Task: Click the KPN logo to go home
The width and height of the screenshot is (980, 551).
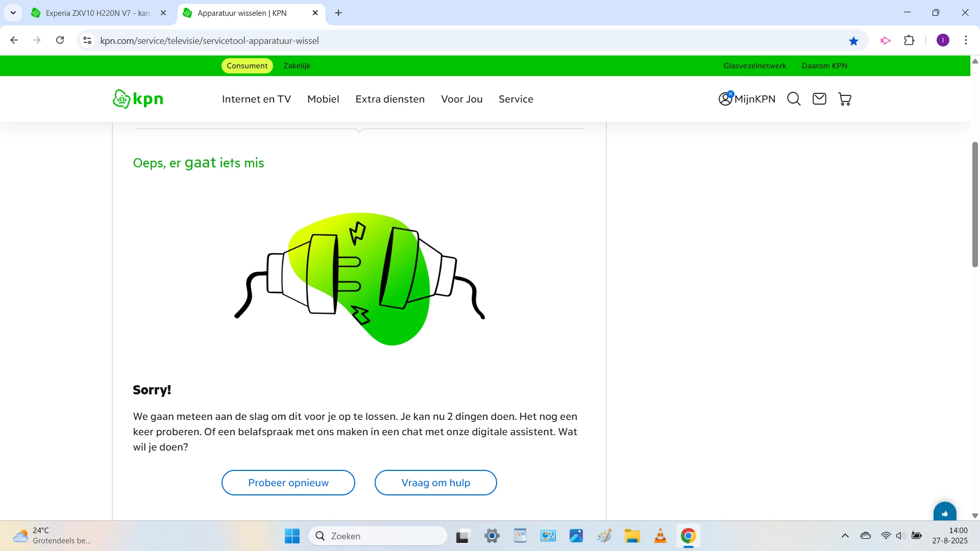Action: pyautogui.click(x=138, y=99)
